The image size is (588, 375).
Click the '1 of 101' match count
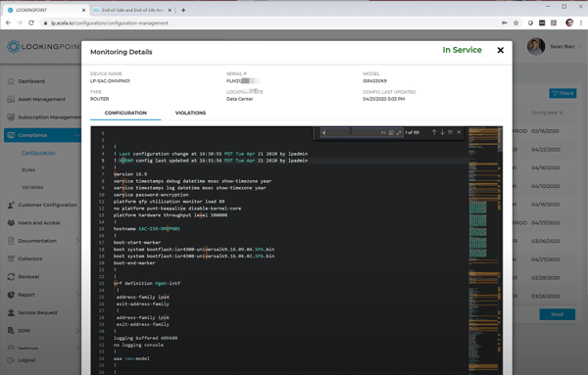[413, 132]
